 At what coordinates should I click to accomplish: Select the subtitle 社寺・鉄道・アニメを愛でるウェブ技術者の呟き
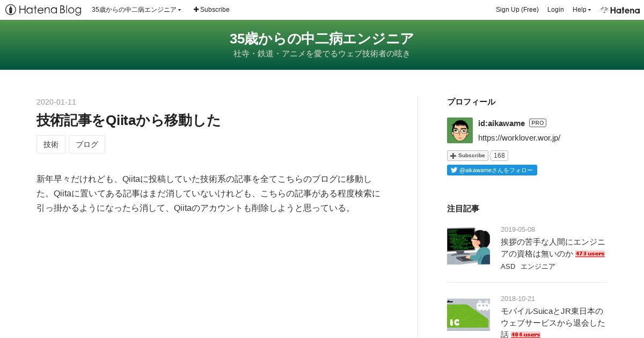(x=321, y=54)
